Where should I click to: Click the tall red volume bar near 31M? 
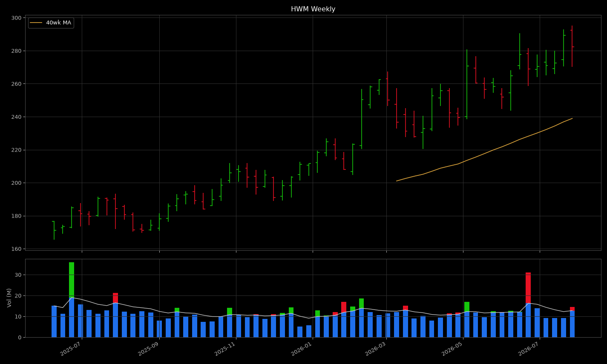[x=528, y=305]
